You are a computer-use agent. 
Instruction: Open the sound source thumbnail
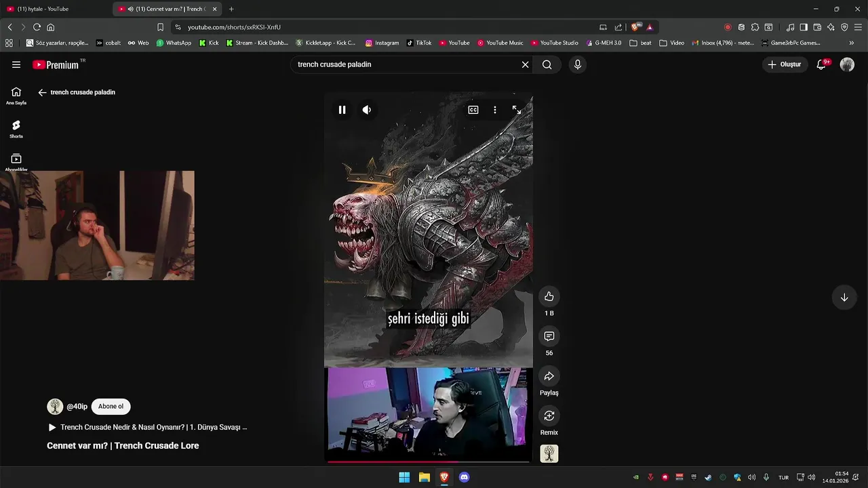549,453
